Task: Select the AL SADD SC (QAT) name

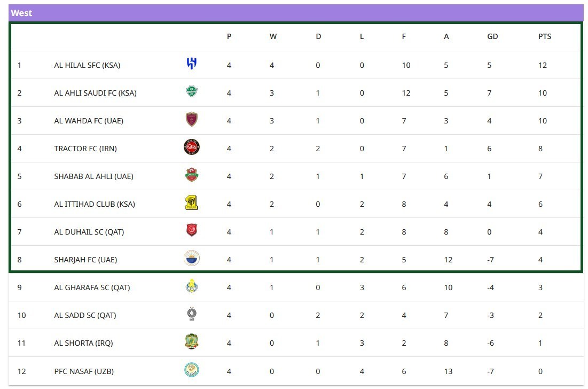Action: [x=85, y=315]
